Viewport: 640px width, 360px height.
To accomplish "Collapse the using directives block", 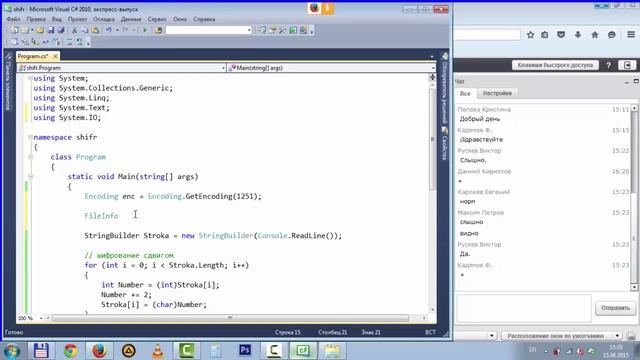I will [30, 78].
